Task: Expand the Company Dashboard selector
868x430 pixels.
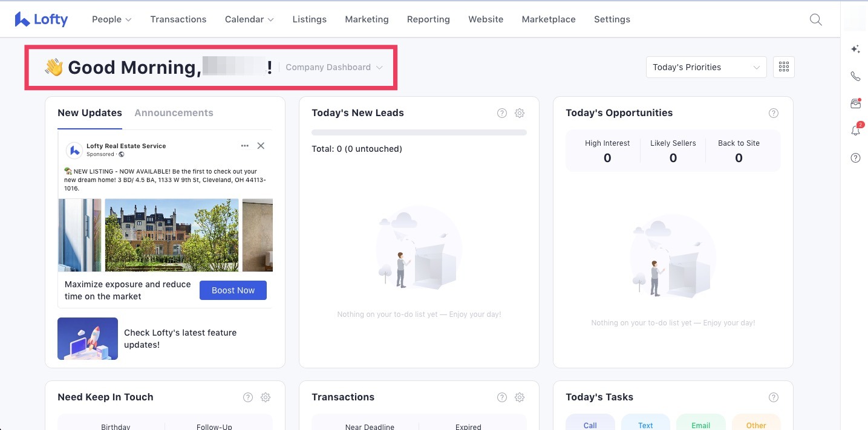Action: 334,67
